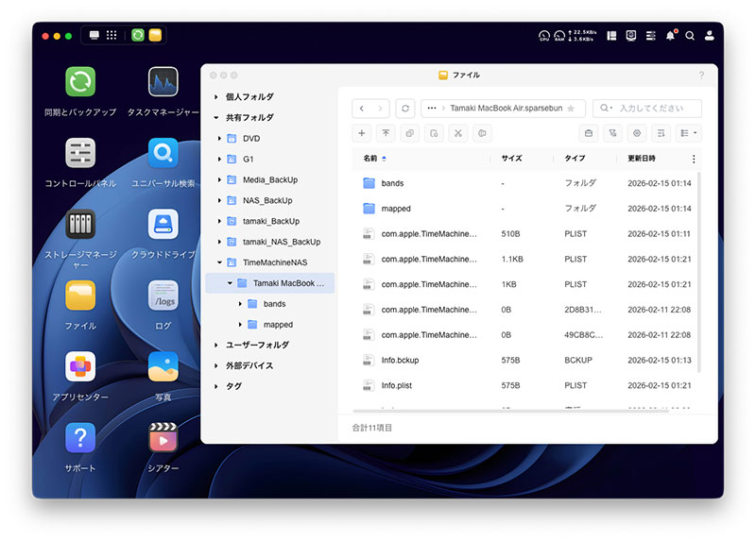
Task: Click the refresh button in file toolbar
Action: (x=404, y=109)
